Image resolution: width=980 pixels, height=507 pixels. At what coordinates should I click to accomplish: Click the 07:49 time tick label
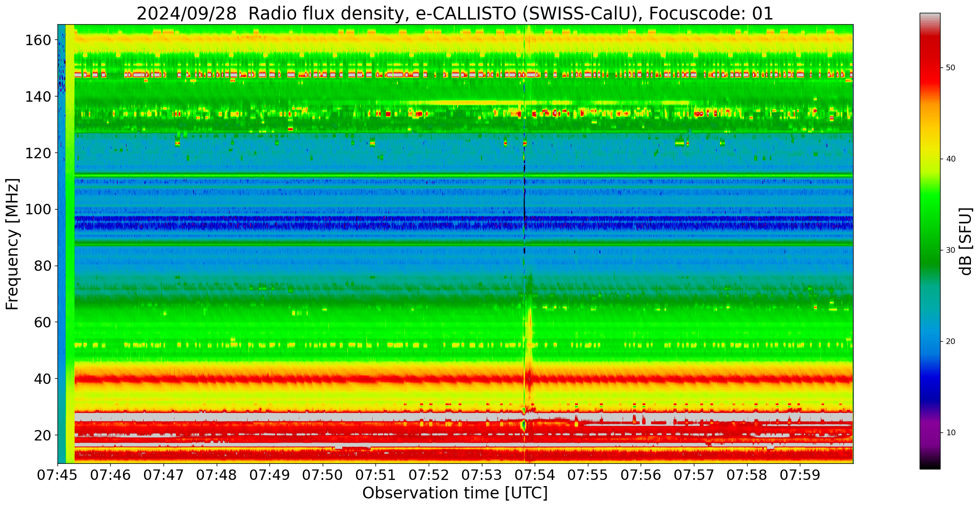270,475
